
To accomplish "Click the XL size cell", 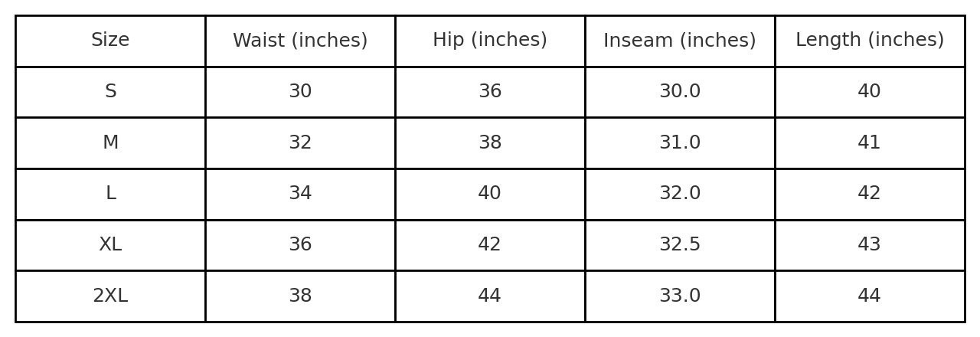I will pyautogui.click(x=110, y=245).
